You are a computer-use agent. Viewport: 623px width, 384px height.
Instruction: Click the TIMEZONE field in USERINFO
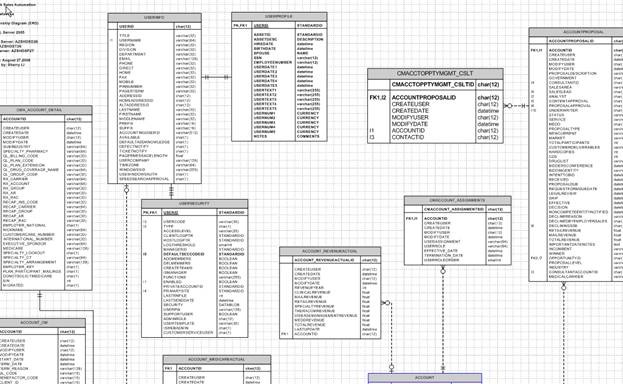(x=129, y=165)
